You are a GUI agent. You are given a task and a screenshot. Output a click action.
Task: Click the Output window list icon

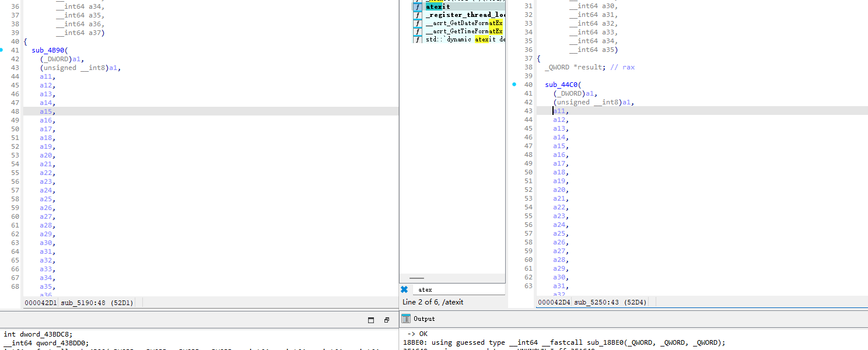coord(407,318)
